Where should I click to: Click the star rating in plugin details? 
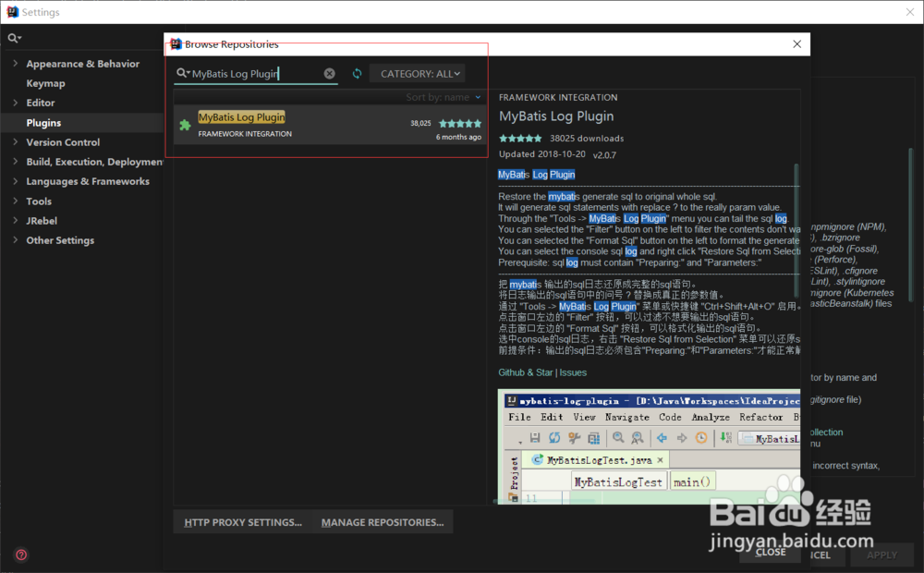tap(520, 139)
